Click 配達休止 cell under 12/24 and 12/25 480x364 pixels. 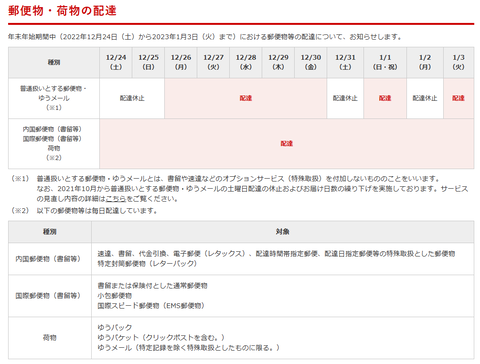coord(132,98)
